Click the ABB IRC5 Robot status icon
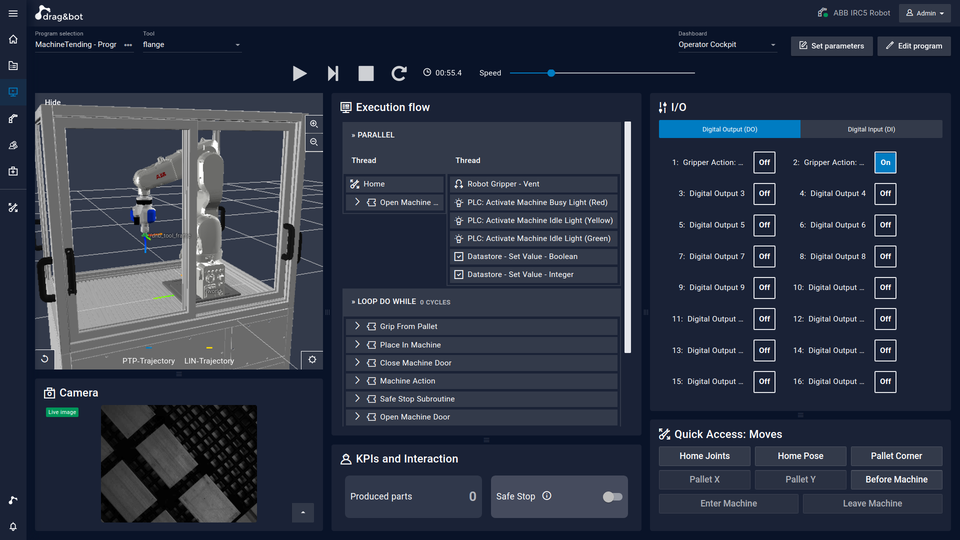The image size is (960, 540). point(823,12)
